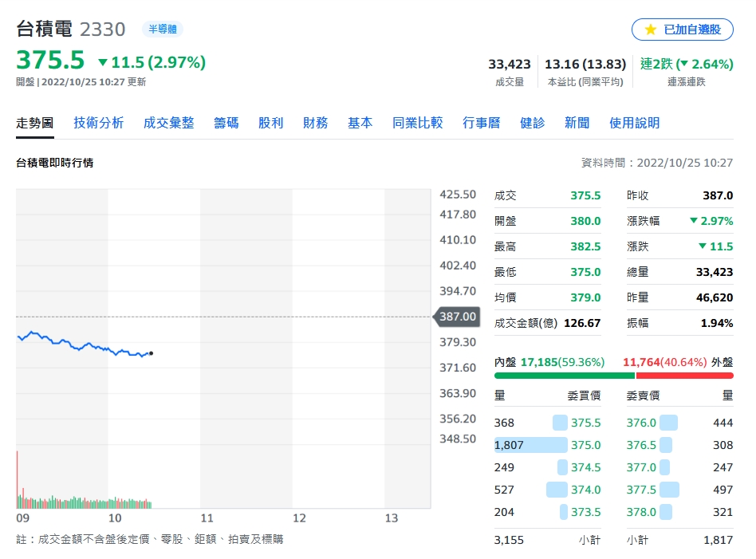The height and width of the screenshot is (559, 756).
Task: Click bid price 374.5
Action: tap(586, 467)
